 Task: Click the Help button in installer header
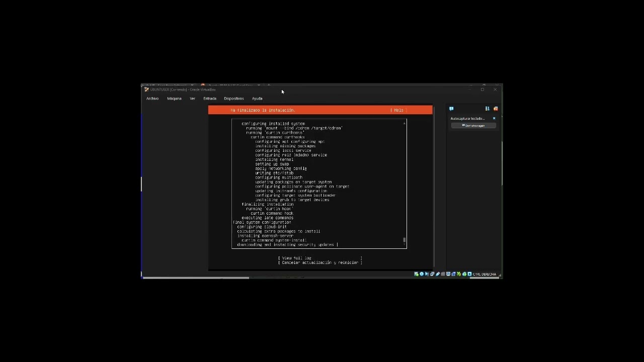click(x=398, y=110)
